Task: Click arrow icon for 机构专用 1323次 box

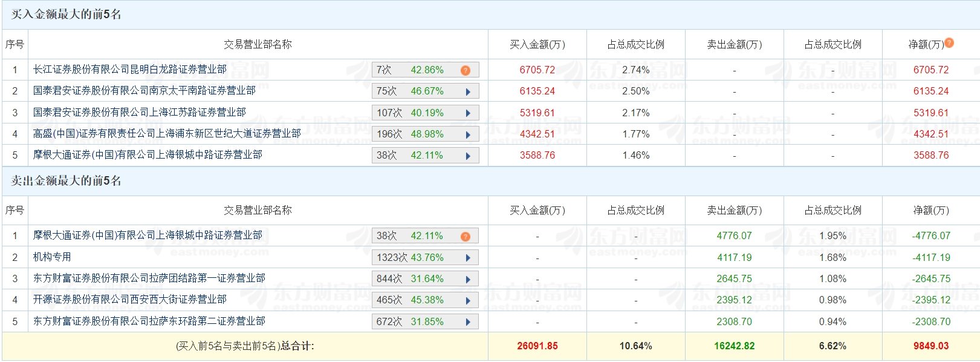Action: point(468,258)
